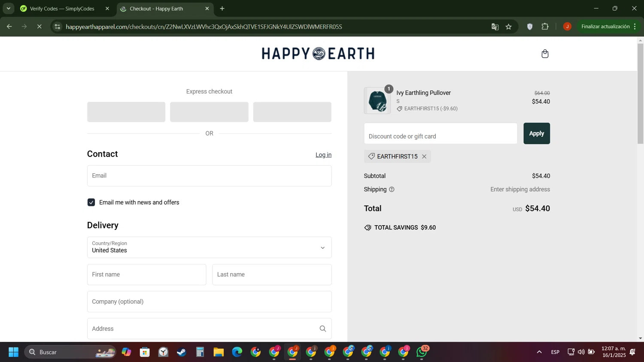Click the Enter shipping address text
This screenshot has width=644, height=362.
coord(520,190)
